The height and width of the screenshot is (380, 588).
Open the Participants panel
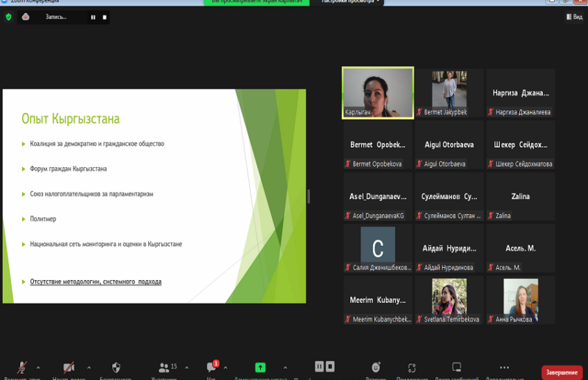[164, 368]
